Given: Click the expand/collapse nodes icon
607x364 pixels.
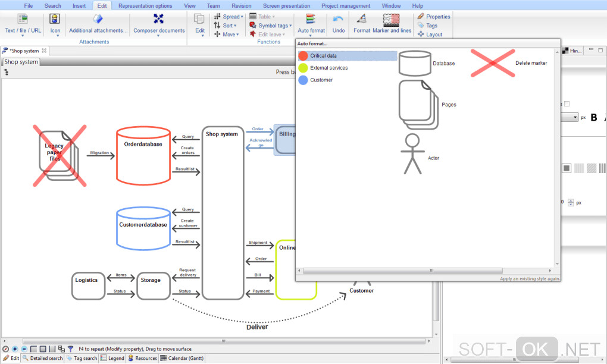Looking at the screenshot, I should (61, 349).
